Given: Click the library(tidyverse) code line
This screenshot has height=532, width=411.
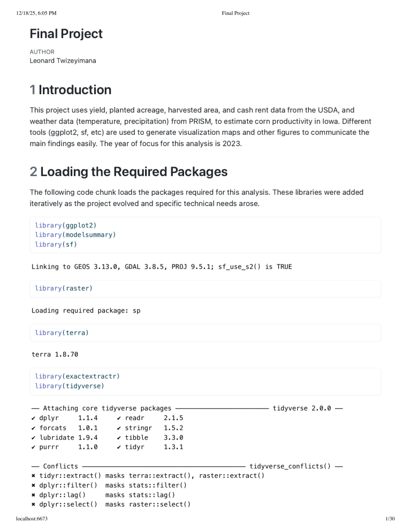Looking at the screenshot, I should [x=70, y=386].
